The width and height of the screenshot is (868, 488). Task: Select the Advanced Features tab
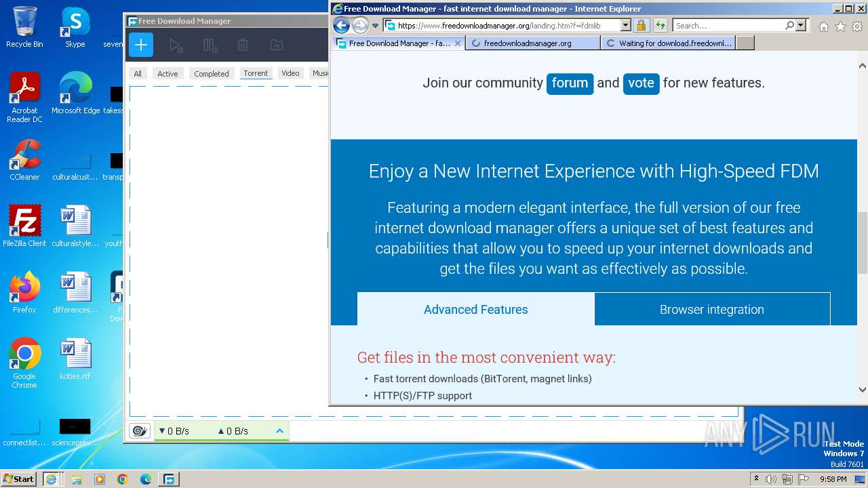click(475, 309)
